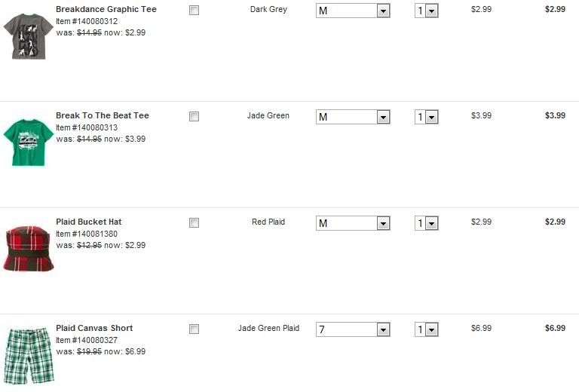Open size dropdown showing 7 for Plaid Canvas Short
The width and height of the screenshot is (579, 392).
click(x=352, y=329)
